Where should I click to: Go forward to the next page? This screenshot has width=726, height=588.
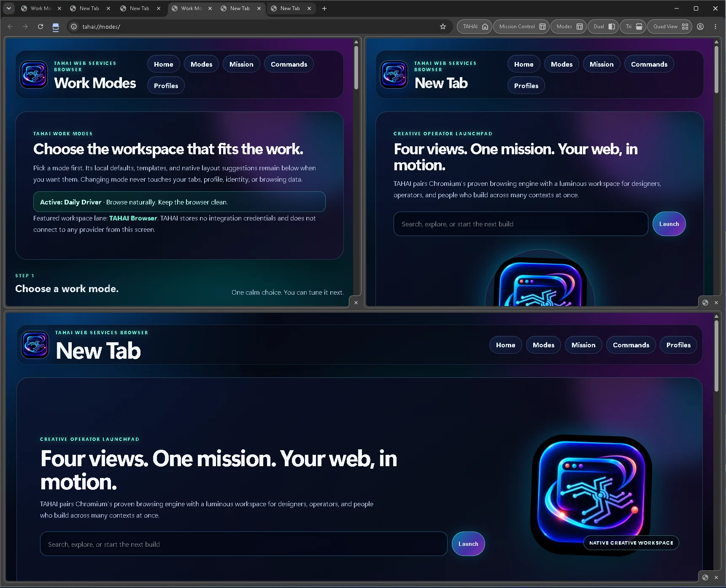25,27
